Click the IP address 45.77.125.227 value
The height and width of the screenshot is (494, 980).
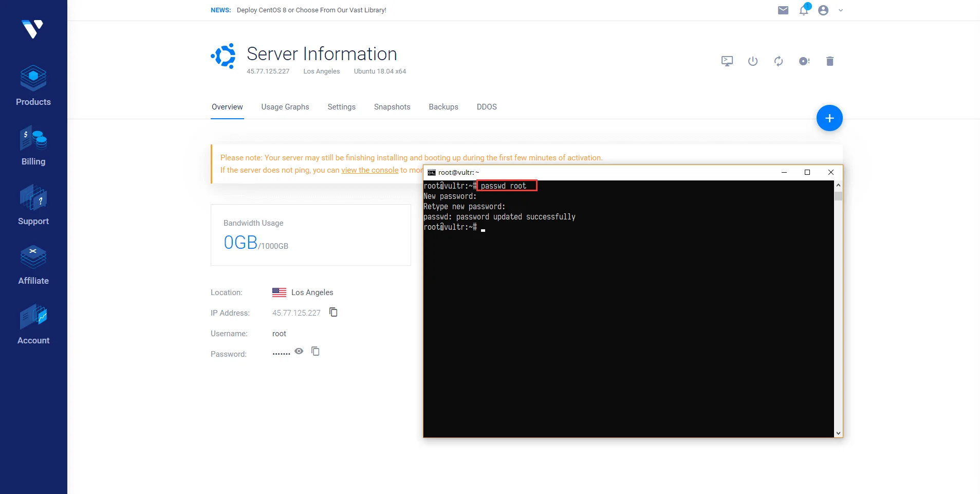pyautogui.click(x=297, y=313)
